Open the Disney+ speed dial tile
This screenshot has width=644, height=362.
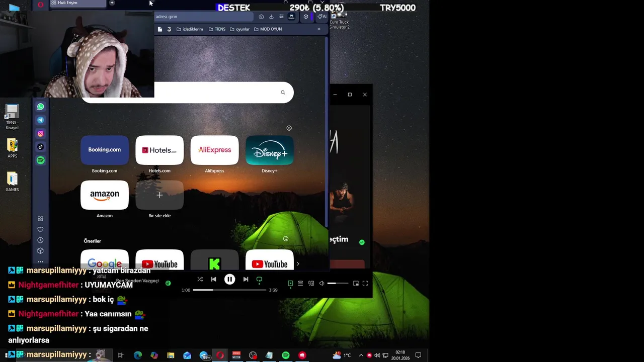tap(269, 150)
